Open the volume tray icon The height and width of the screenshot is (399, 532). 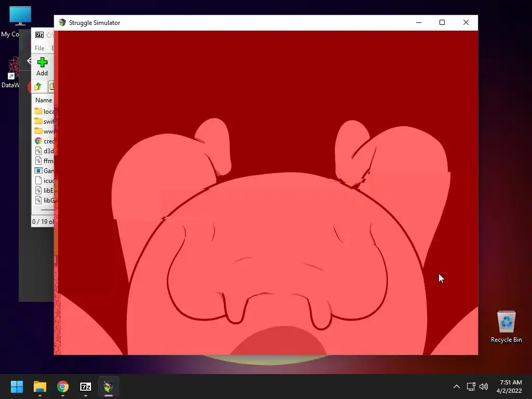[484, 387]
